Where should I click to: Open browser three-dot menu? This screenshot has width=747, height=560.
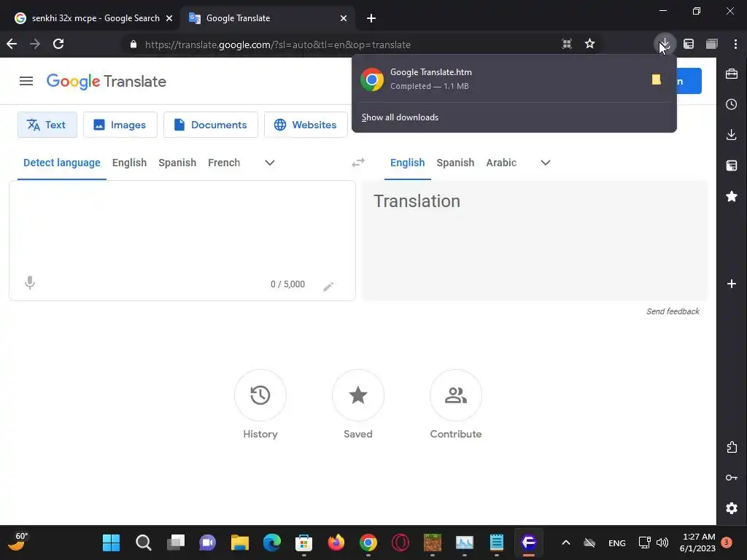[x=735, y=44]
